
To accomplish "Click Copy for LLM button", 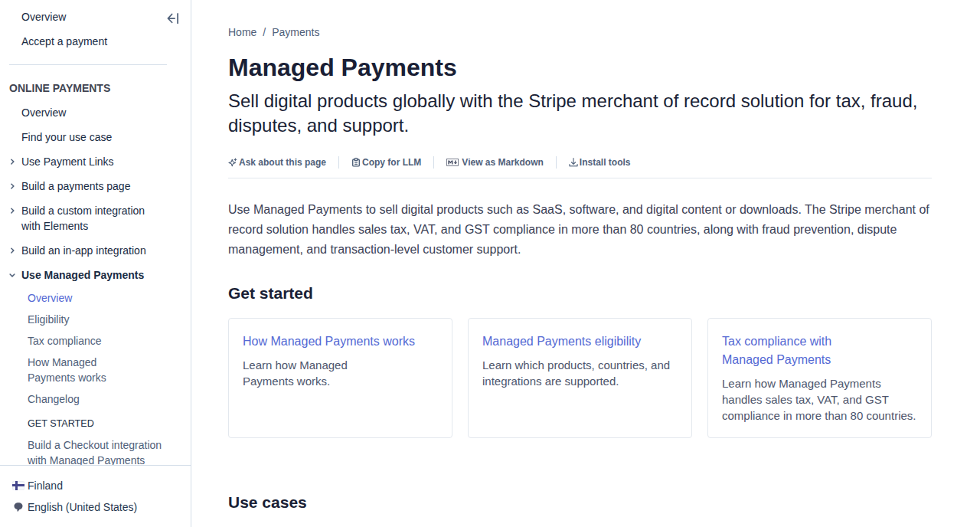I will pyautogui.click(x=387, y=162).
